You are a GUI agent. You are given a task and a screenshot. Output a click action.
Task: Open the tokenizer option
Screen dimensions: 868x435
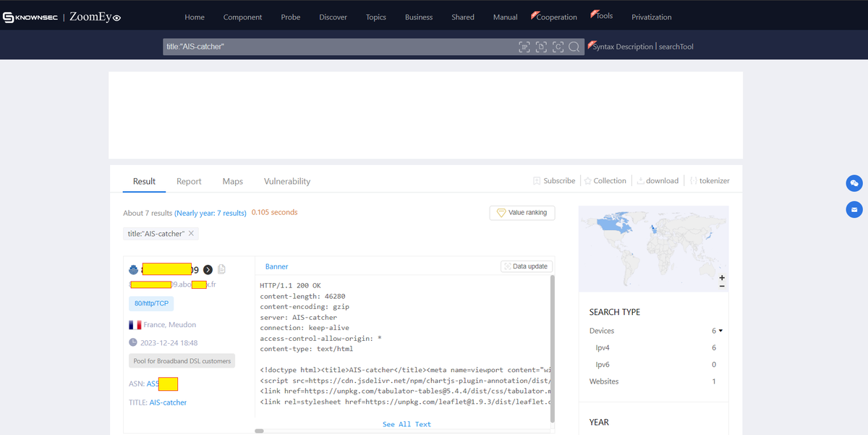[710, 181]
